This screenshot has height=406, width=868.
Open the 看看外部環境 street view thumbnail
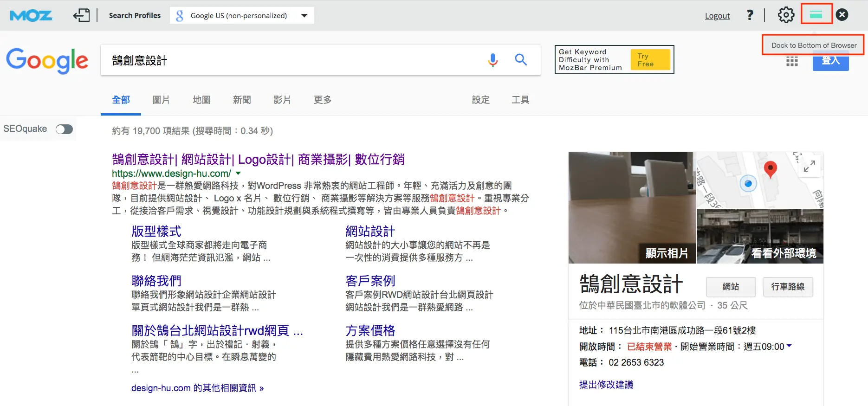[x=760, y=236]
